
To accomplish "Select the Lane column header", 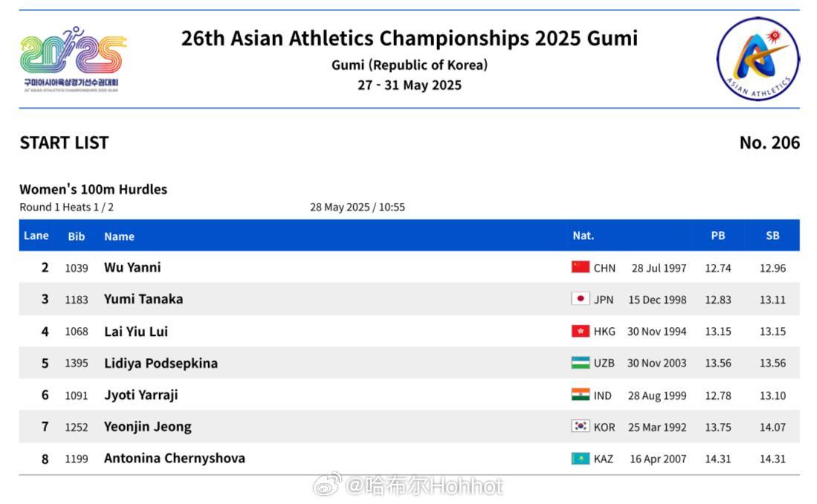I will (x=36, y=236).
